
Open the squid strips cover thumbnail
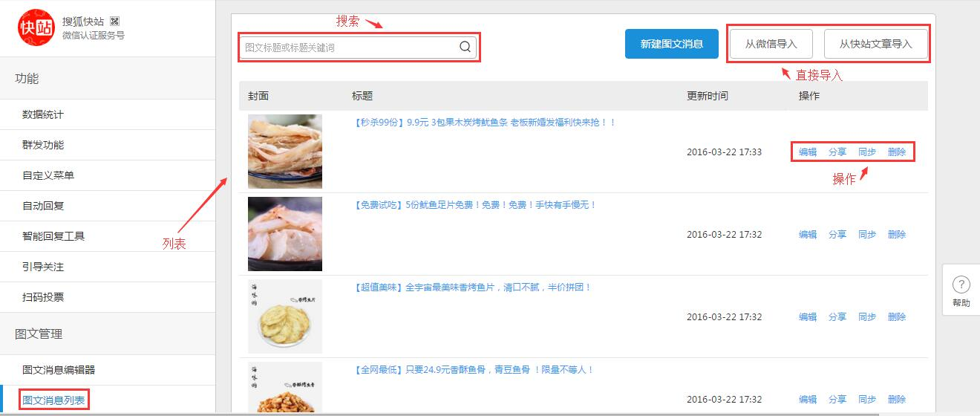(x=285, y=152)
